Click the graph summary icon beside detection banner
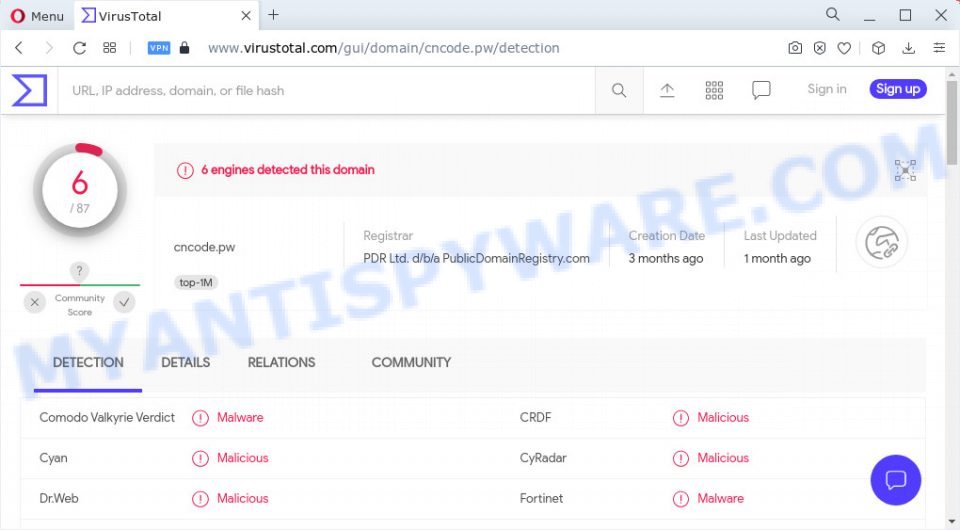 click(905, 170)
